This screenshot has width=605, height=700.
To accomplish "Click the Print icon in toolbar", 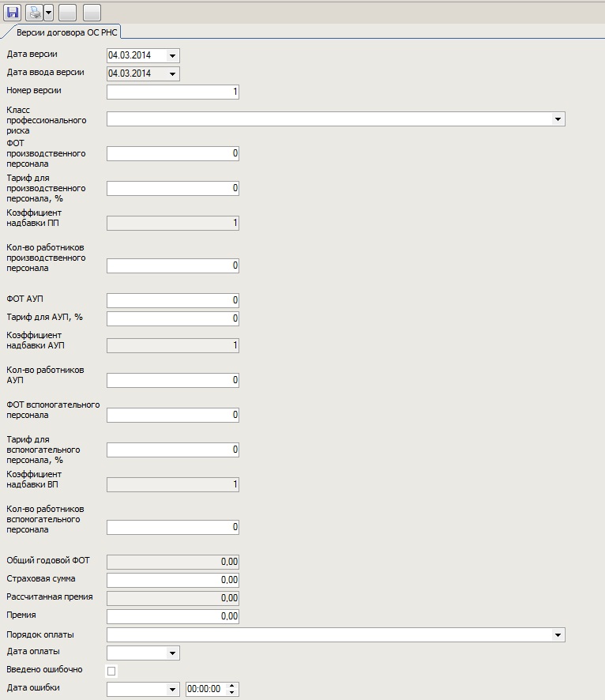I will tap(34, 13).
